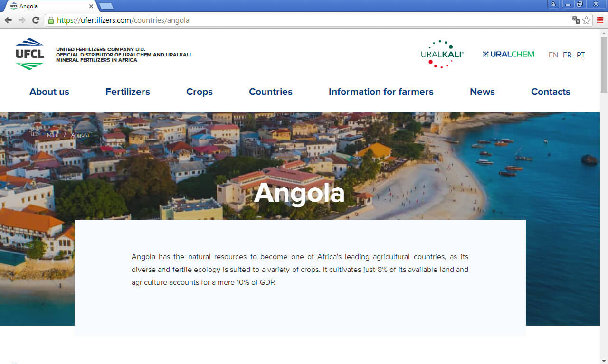Open the Countries menu
The width and height of the screenshot is (608, 364).
click(x=271, y=92)
